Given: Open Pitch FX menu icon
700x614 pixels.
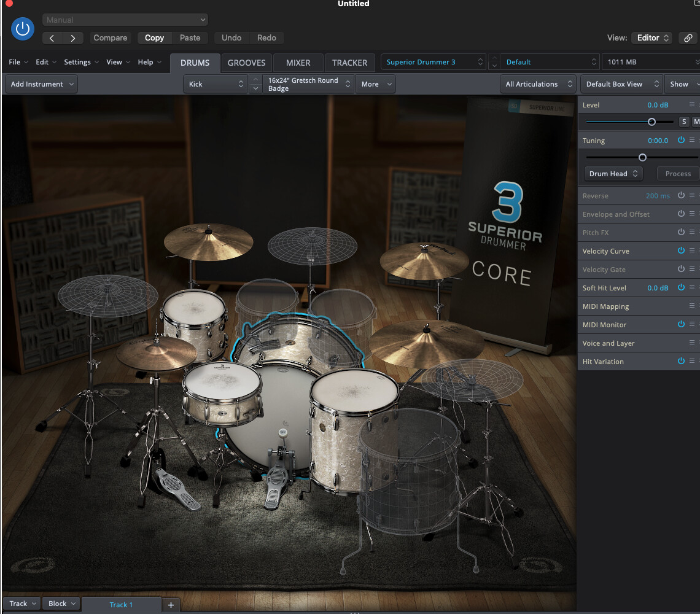Looking at the screenshot, I should pos(691,231).
